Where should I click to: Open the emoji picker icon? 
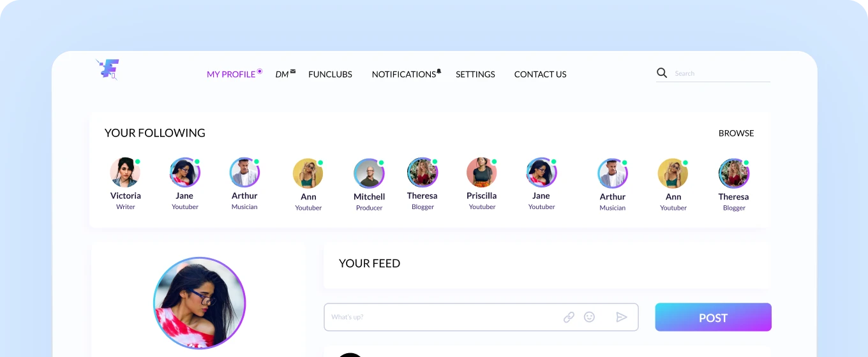coord(589,317)
